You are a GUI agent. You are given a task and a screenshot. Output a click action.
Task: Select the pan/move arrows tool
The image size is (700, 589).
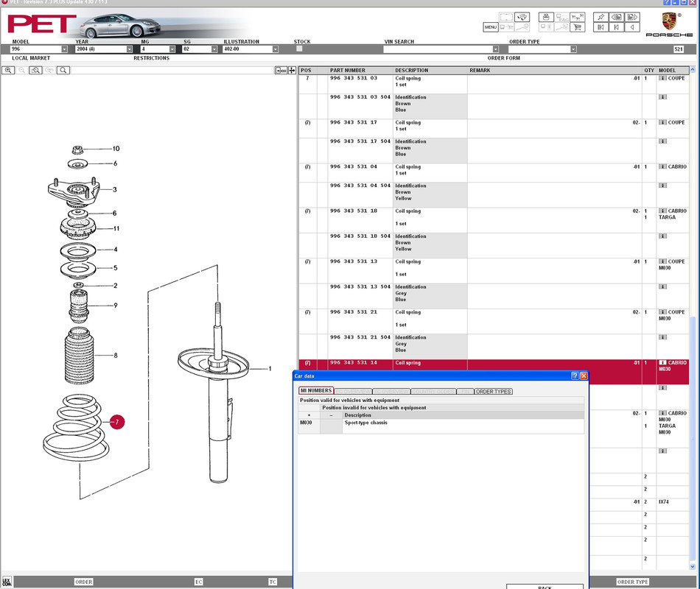tap(292, 70)
